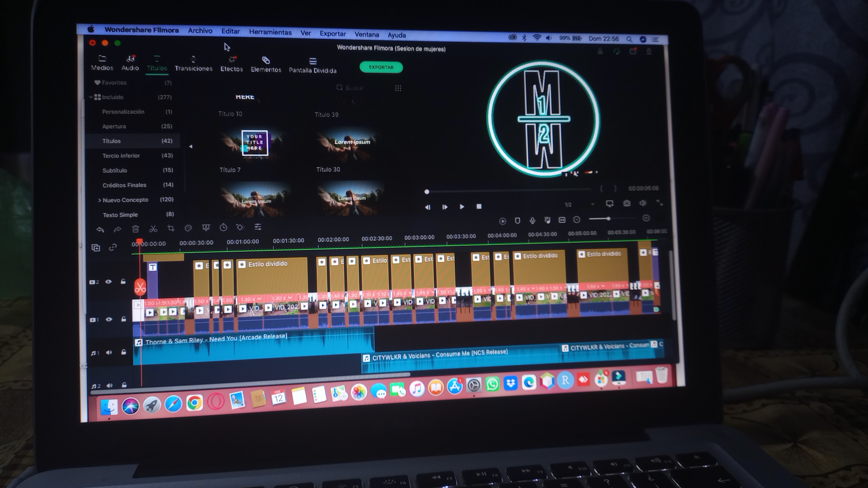Click the fullscreen preview icon
The width and height of the screenshot is (868, 488).
[660, 202]
